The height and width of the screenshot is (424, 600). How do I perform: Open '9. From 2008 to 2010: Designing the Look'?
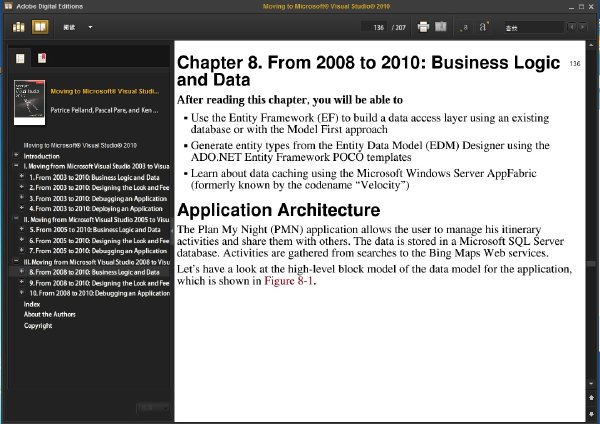[99, 283]
